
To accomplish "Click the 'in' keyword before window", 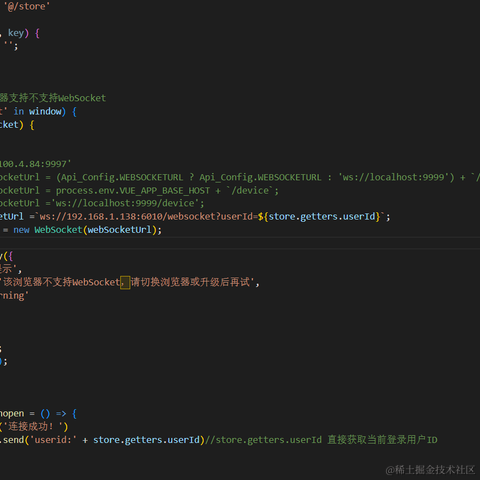I will pyautogui.click(x=19, y=111).
